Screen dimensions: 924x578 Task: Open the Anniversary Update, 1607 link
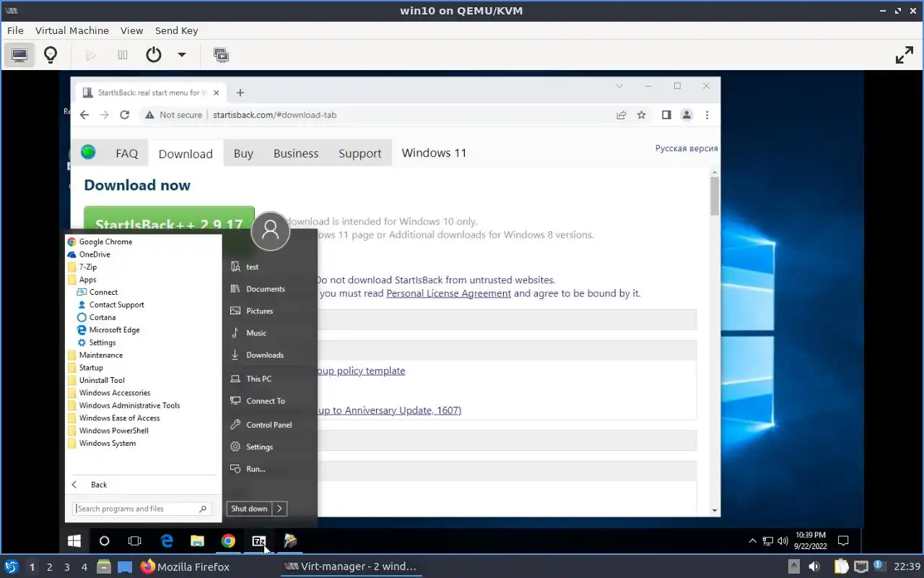tap(389, 410)
